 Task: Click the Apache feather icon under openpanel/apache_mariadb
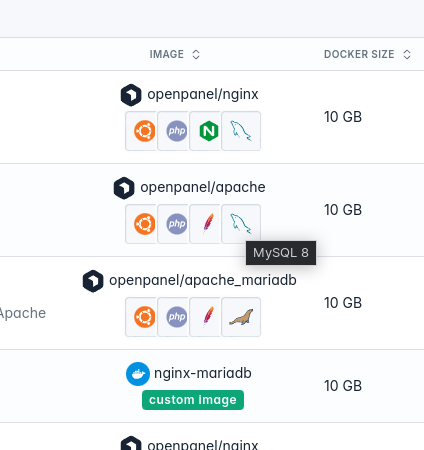pyautogui.click(x=209, y=317)
